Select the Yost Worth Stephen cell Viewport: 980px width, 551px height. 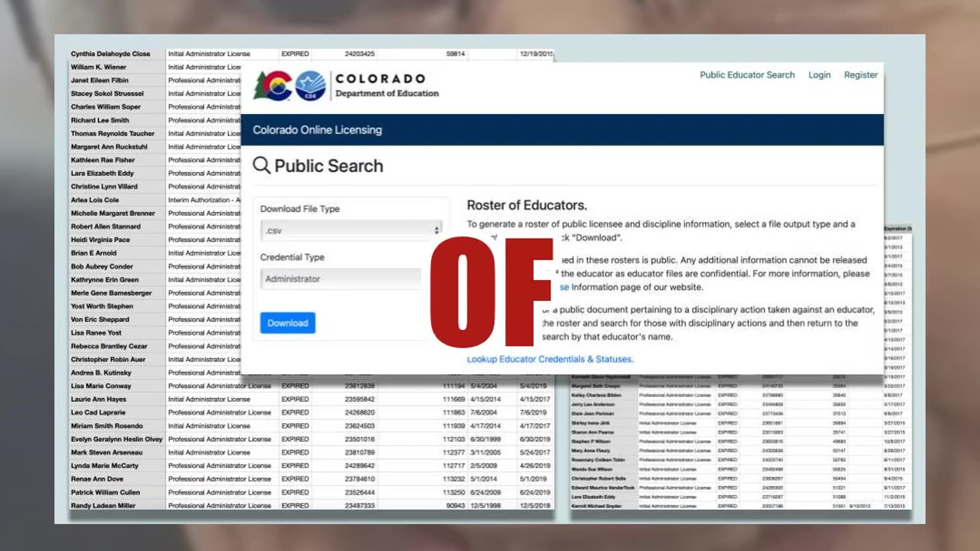(x=118, y=306)
